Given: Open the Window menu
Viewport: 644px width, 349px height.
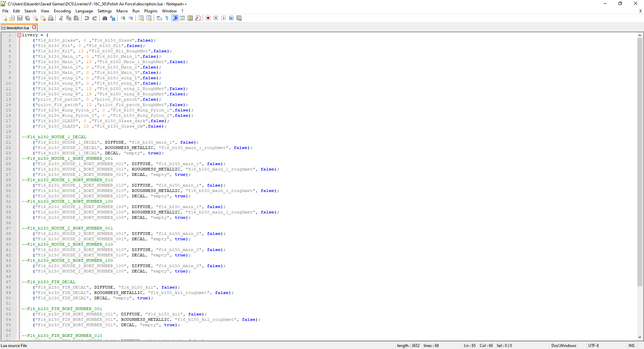Looking at the screenshot, I should coord(169,11).
